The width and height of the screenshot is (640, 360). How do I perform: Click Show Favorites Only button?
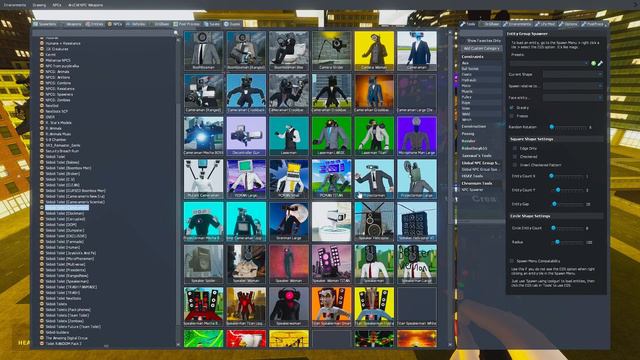(x=482, y=41)
